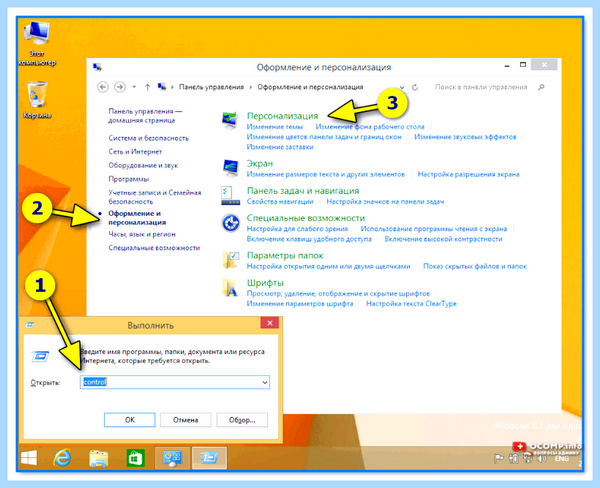Click the chevron after Панель управления breadcrumb
This screenshot has width=600, height=488.
pyautogui.click(x=251, y=87)
